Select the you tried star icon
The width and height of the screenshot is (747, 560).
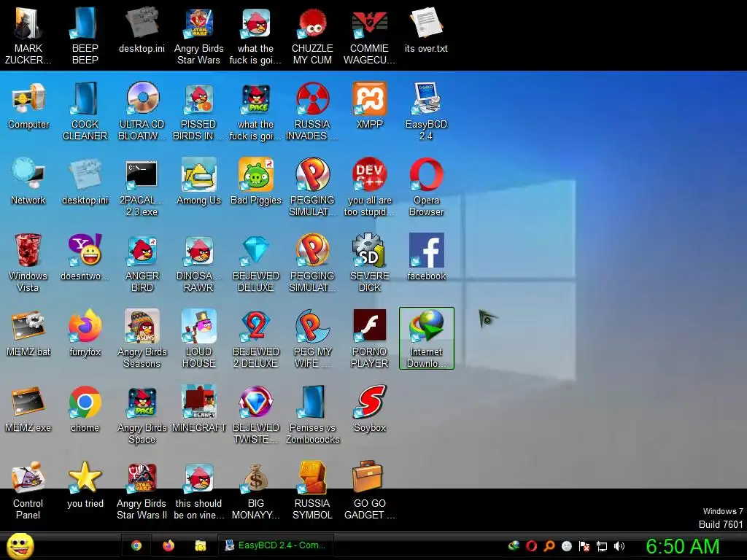pos(85,485)
